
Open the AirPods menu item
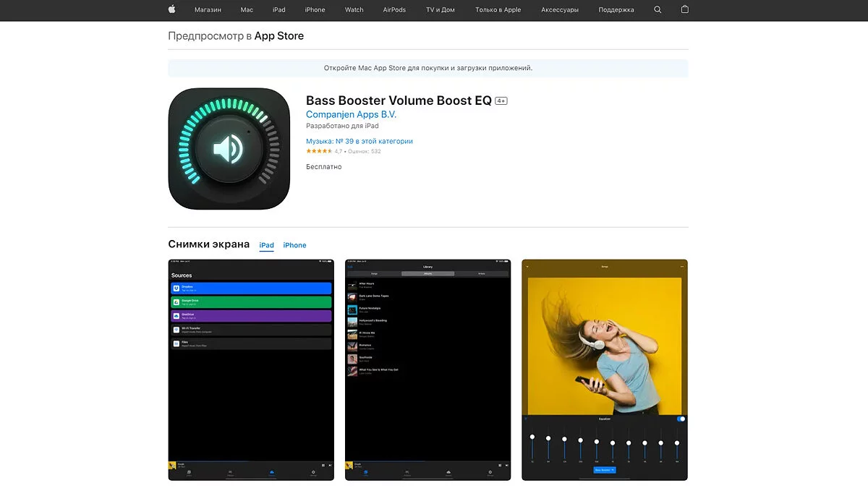coord(394,10)
